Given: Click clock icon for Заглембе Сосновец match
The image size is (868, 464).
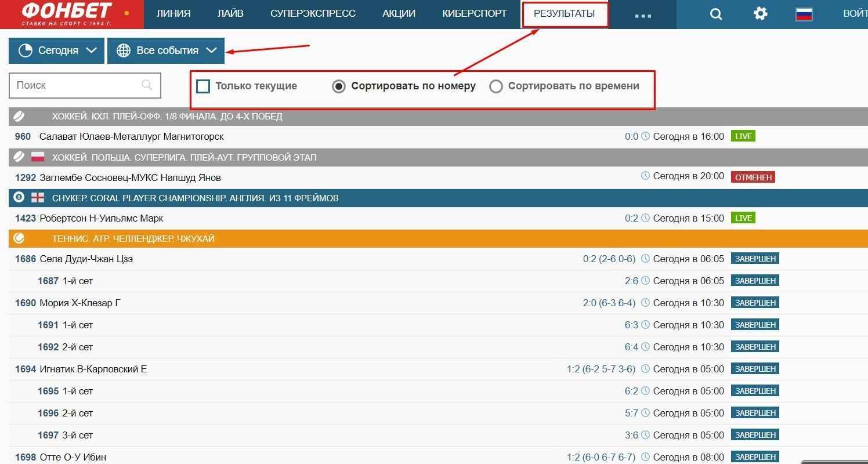Looking at the screenshot, I should pyautogui.click(x=645, y=176).
